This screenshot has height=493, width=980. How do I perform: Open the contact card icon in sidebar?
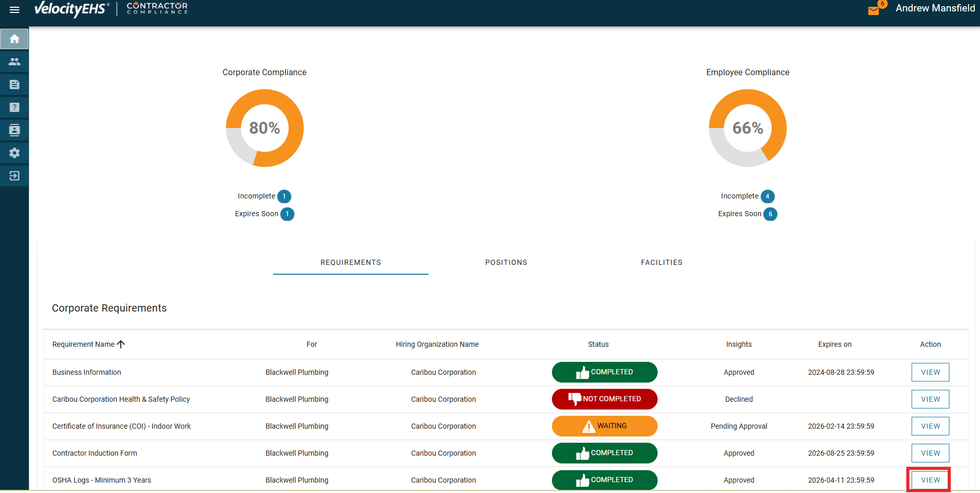click(15, 130)
